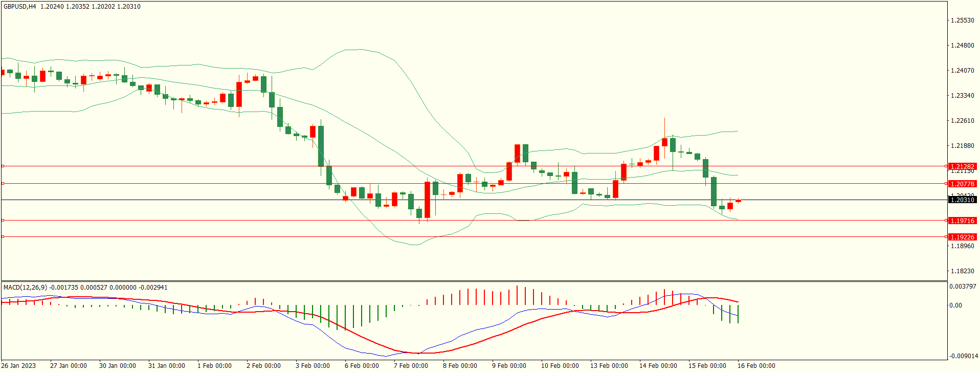This screenshot has height=372, width=980.
Task: Click the 1.18230 price axis label
Action: click(962, 271)
